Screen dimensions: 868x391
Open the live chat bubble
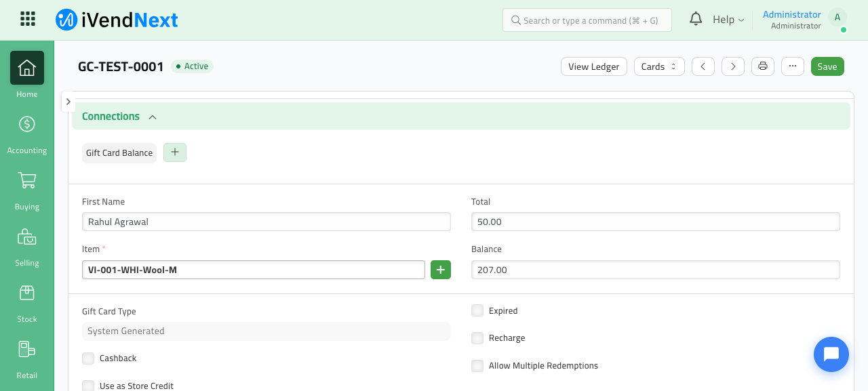(831, 354)
